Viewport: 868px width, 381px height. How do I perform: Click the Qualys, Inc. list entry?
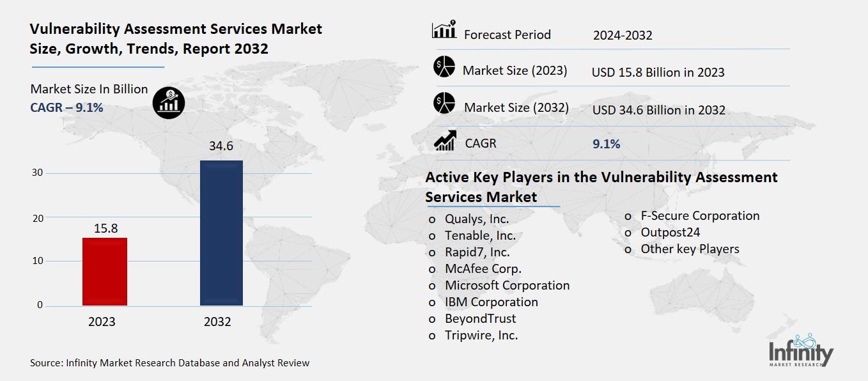tap(477, 219)
